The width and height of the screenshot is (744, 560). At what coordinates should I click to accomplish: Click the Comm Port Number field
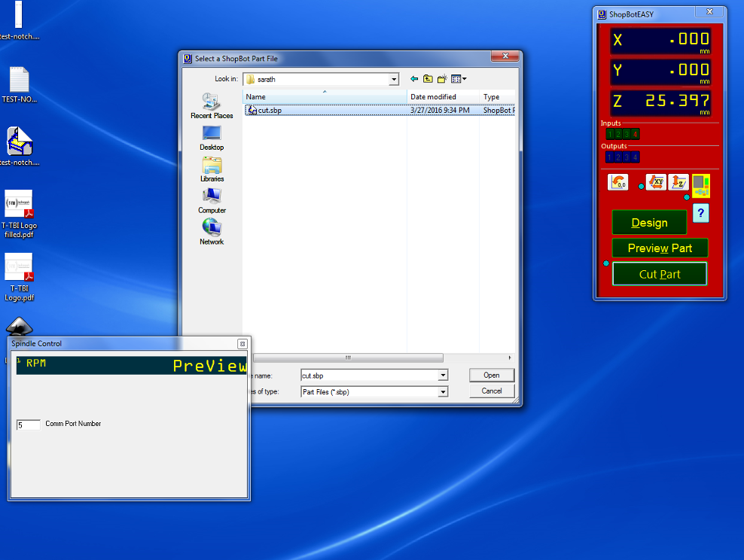[x=28, y=425]
